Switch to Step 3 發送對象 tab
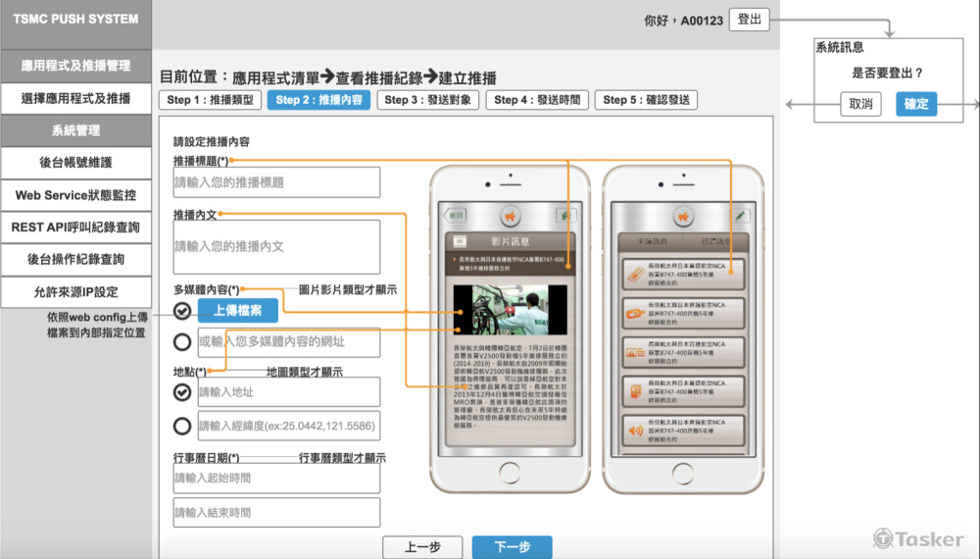 coord(426,100)
